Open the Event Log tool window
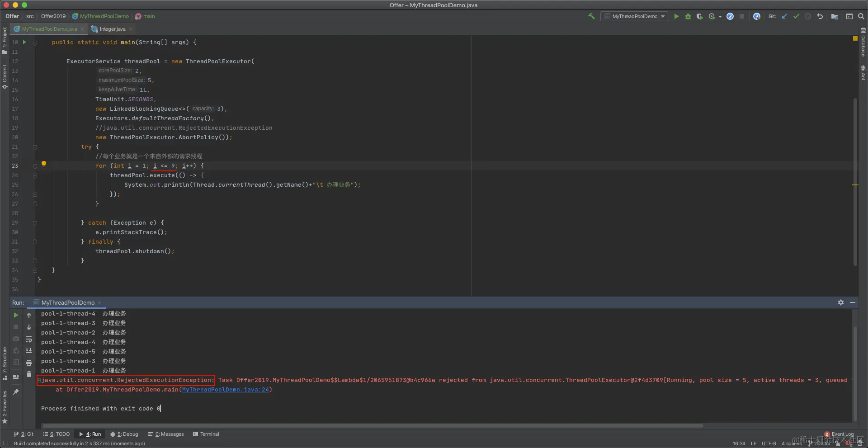Screen dimensions: 868x448 tap(839, 434)
